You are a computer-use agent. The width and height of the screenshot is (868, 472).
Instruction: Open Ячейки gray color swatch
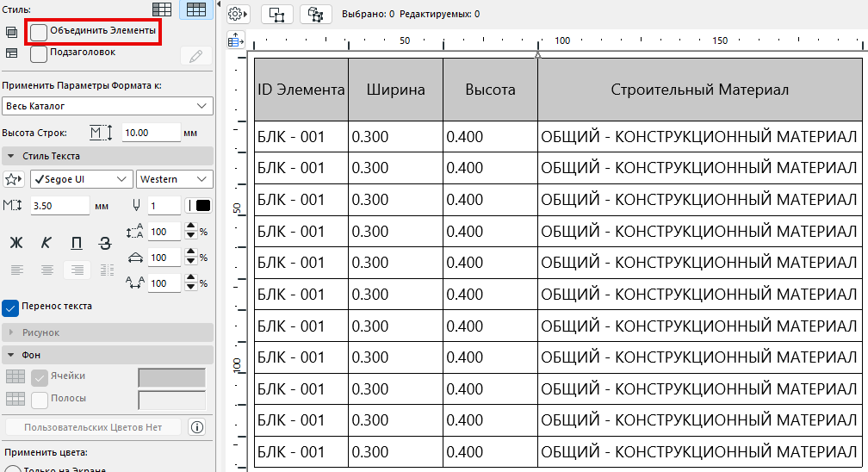coord(171,377)
